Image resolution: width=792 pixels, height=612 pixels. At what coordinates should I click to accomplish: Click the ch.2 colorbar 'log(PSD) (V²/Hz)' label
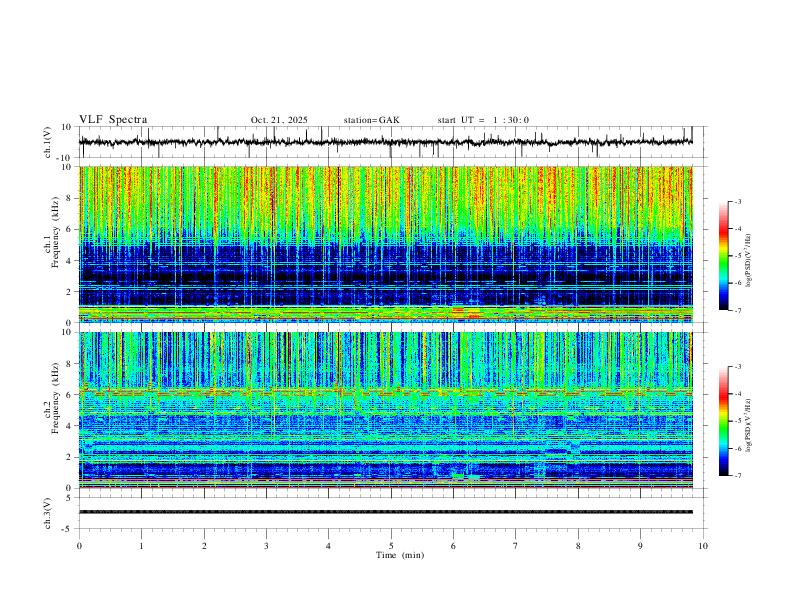coord(748,426)
